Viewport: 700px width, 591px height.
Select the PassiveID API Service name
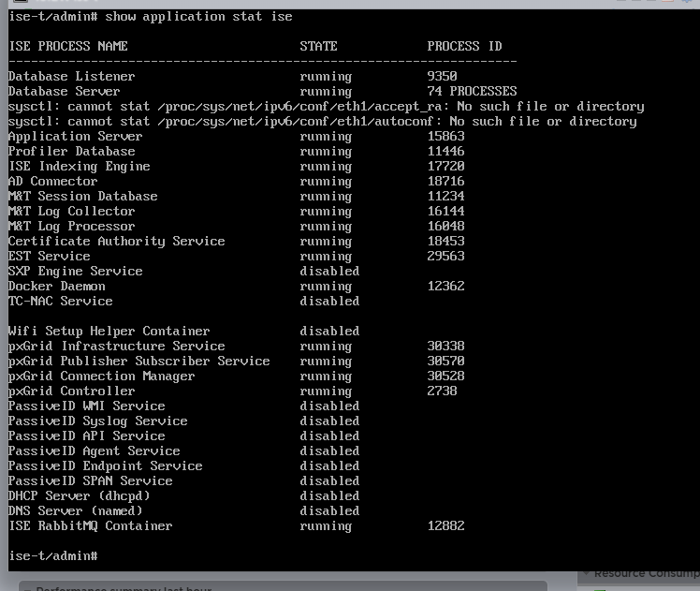[87, 436]
